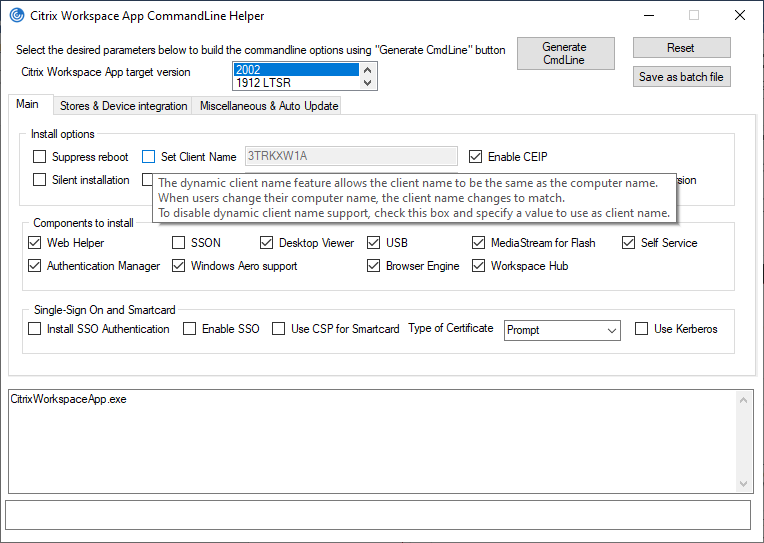Select 1912 LTSR target version
The height and width of the screenshot is (543, 764).
pyautogui.click(x=296, y=83)
